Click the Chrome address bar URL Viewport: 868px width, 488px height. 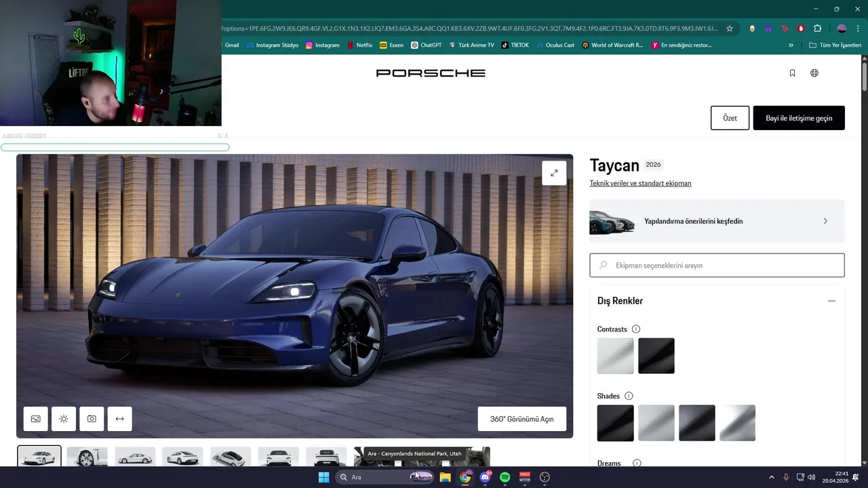click(x=470, y=28)
